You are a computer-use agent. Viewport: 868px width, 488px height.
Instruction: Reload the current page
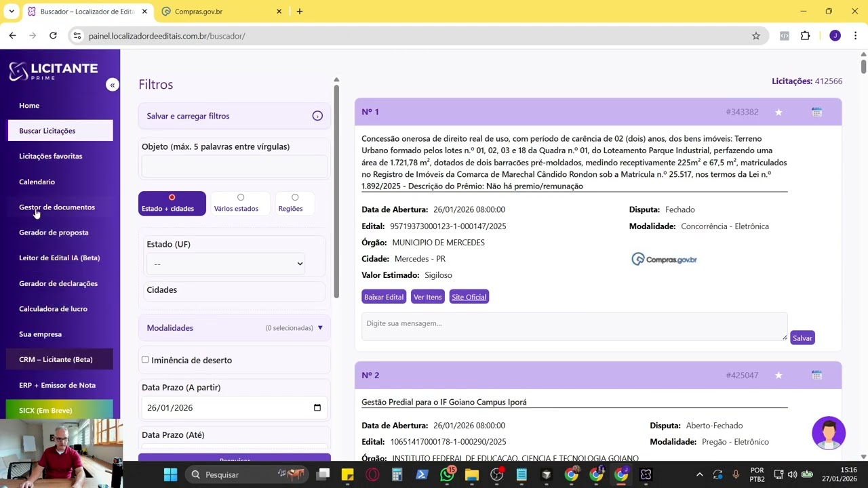click(x=53, y=36)
